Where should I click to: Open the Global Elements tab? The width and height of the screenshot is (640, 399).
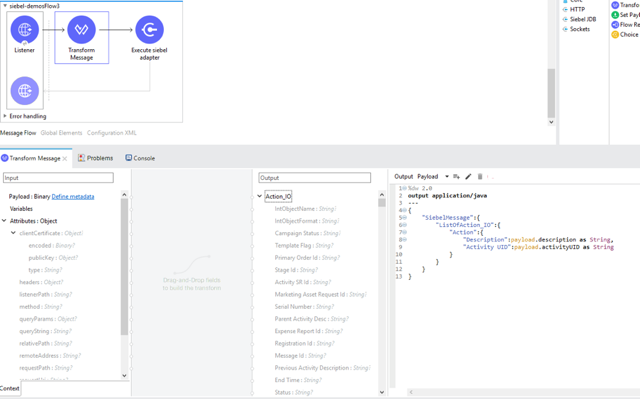point(61,133)
